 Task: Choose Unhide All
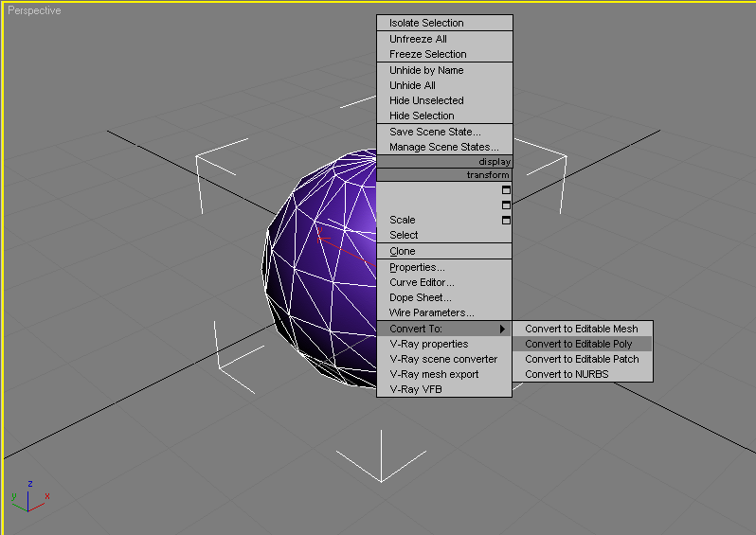click(x=444, y=85)
